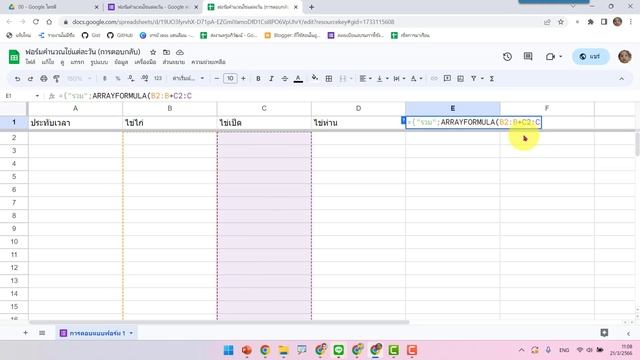Open File Explorer from the taskbar

coord(283,350)
